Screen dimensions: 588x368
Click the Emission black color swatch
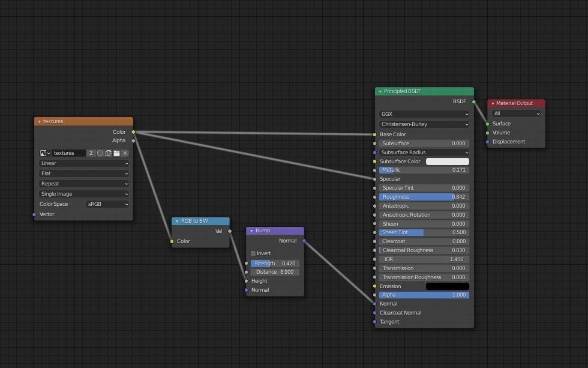[x=448, y=286]
